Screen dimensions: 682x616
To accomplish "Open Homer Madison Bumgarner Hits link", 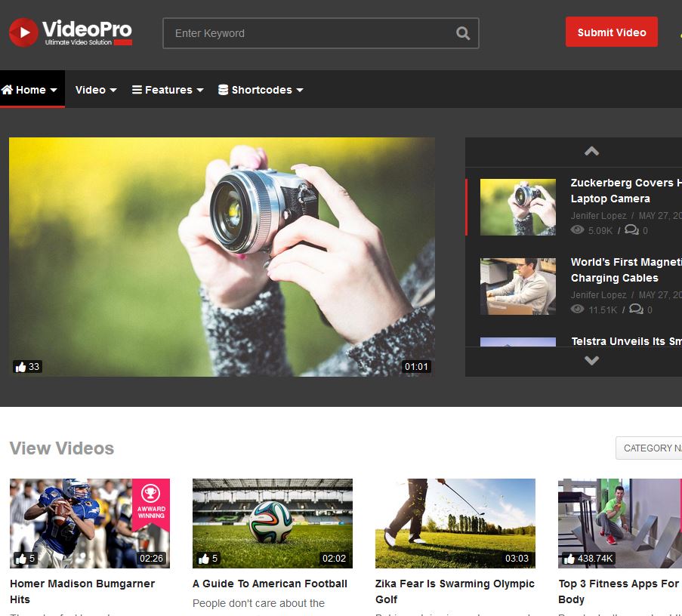I will pos(82,591).
